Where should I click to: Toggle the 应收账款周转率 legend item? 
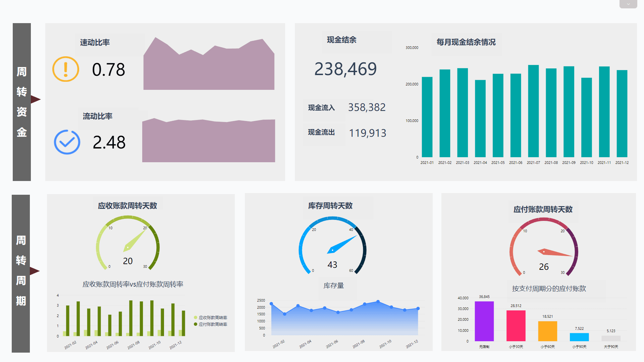[x=210, y=317]
